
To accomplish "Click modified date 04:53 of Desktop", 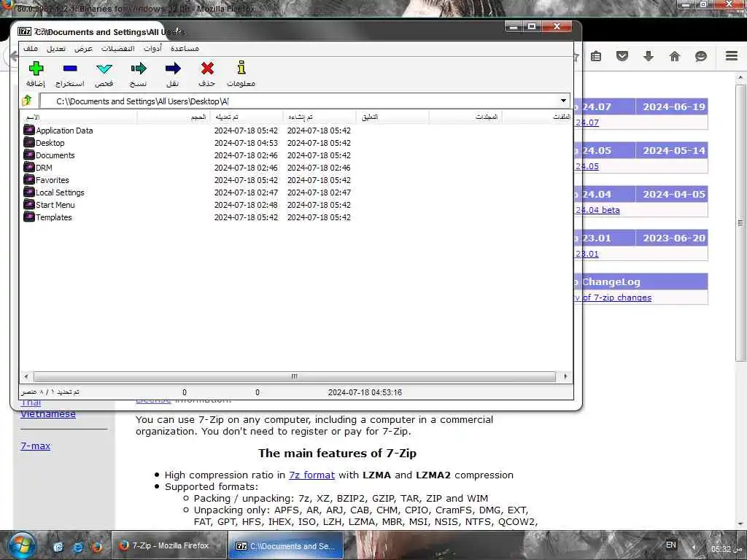I will pyautogui.click(x=246, y=143).
